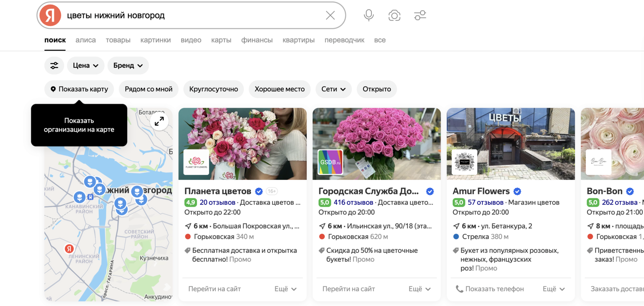Switch to the Товары tab
This screenshot has height=306, width=644.
118,40
